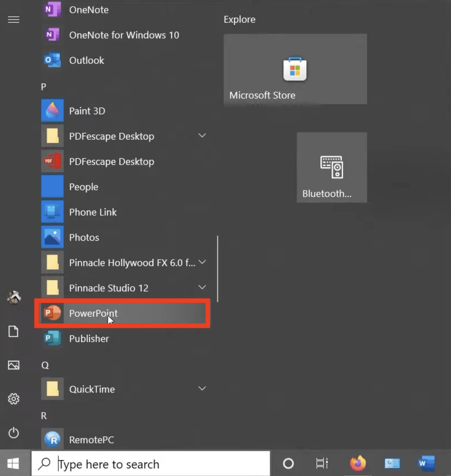Open the Microsoft Store tile

pyautogui.click(x=295, y=69)
